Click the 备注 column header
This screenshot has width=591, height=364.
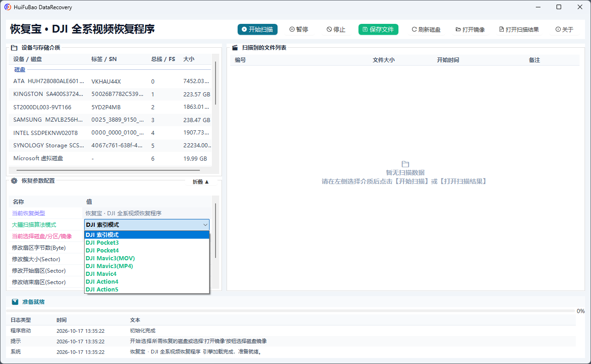pyautogui.click(x=534, y=60)
